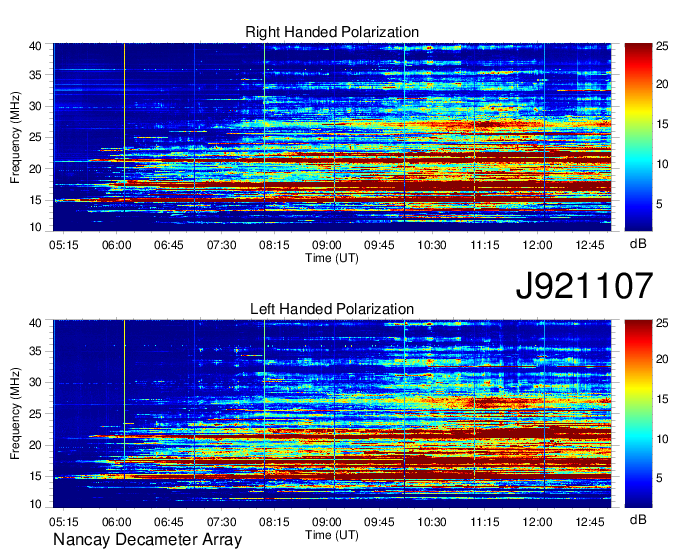Click the 20 value on the bottom colorbar
This screenshot has height=552, width=680.
pyautogui.click(x=662, y=359)
